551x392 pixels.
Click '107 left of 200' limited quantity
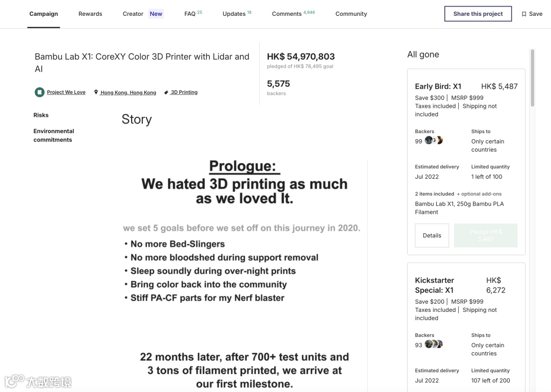[491, 380]
